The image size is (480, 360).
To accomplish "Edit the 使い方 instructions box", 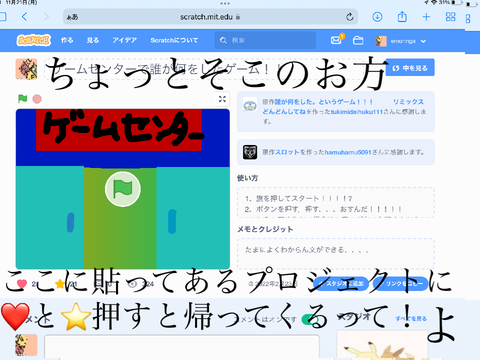I will click(x=336, y=203).
